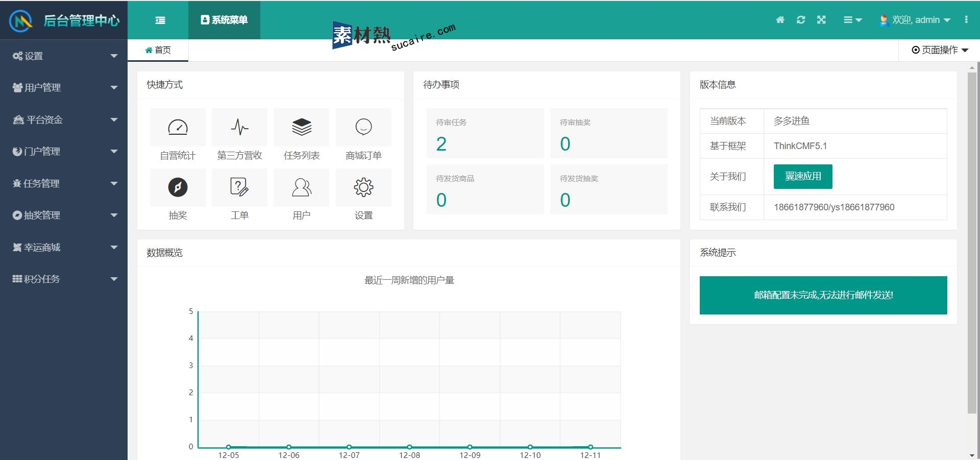Click the vertical dots more icon
980x460 pixels.
[x=966, y=20]
